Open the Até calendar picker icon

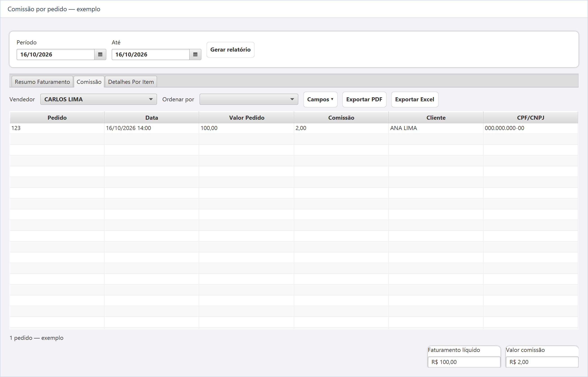click(195, 54)
